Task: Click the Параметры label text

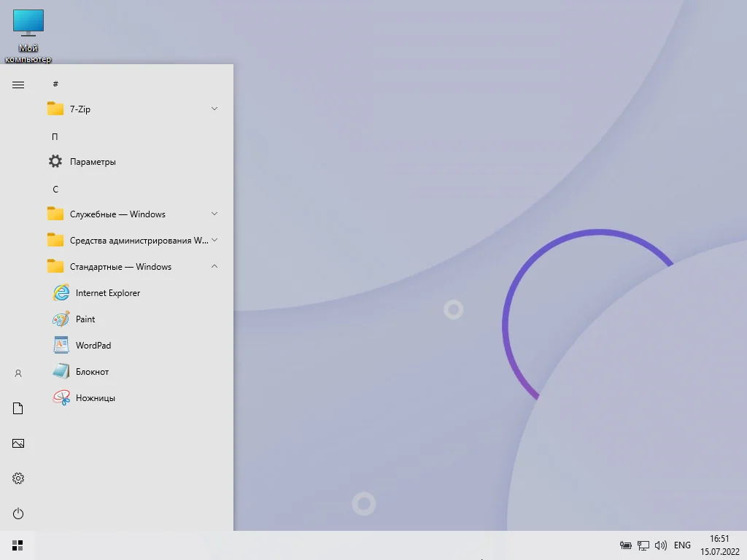Action: pos(93,161)
